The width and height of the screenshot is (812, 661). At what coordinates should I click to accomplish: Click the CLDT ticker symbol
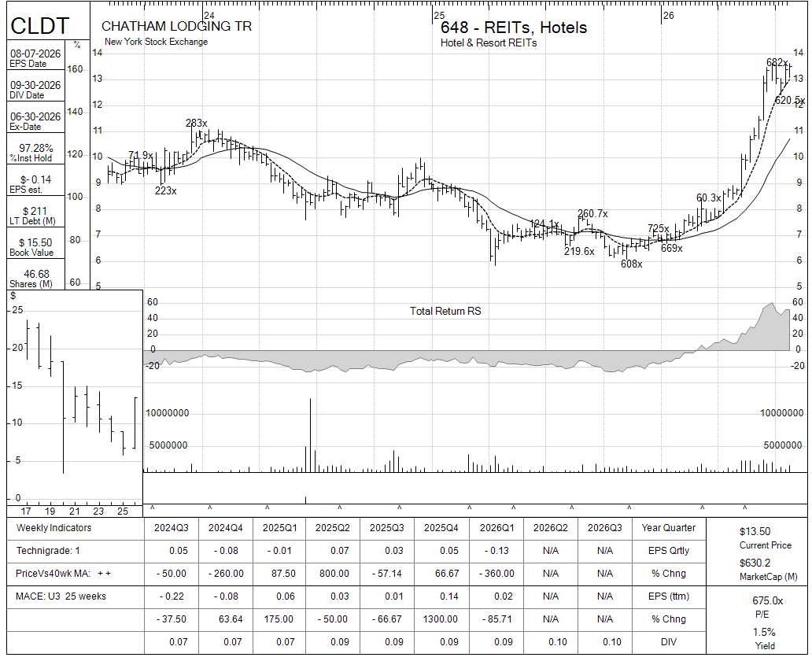(40, 25)
